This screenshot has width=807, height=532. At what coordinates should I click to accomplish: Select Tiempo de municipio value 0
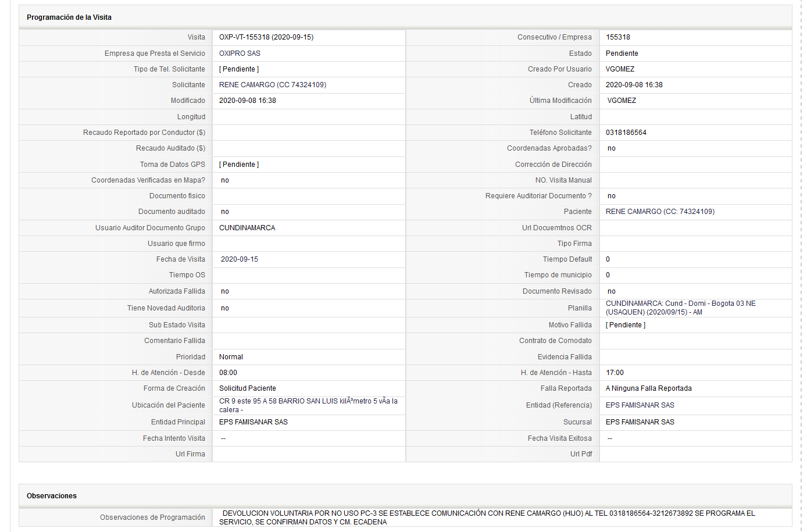[608, 275]
